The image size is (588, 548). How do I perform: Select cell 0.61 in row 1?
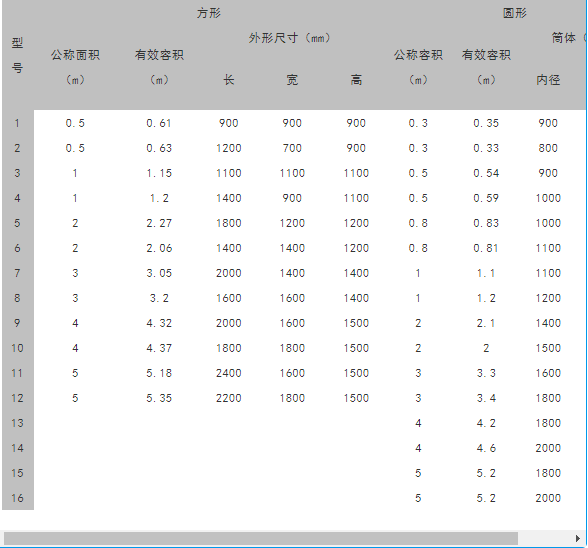click(x=159, y=123)
